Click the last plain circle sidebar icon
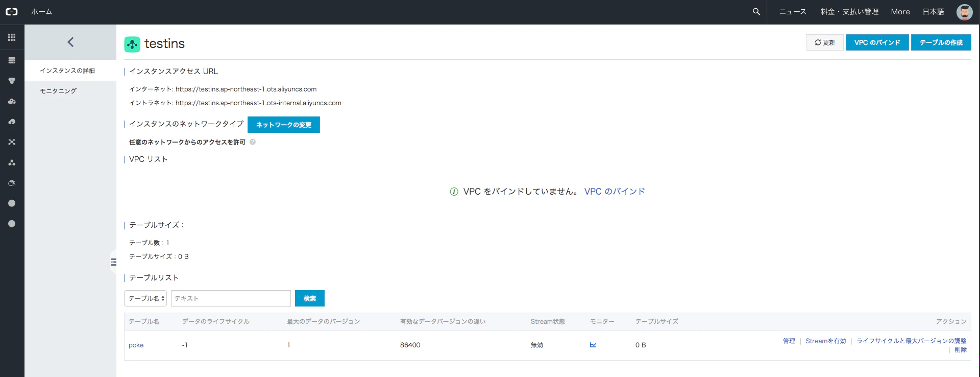 pos(12,224)
